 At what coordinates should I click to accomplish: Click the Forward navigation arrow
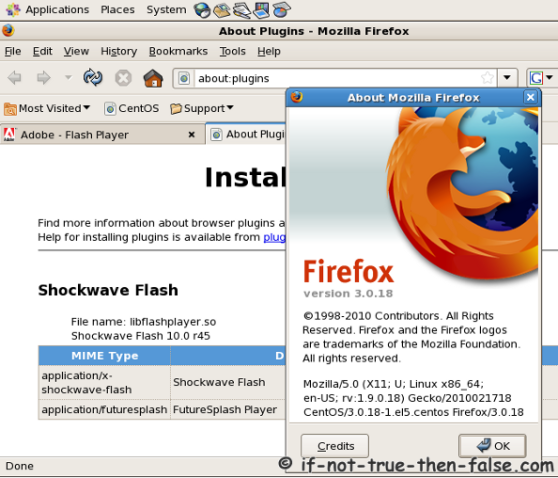(x=43, y=78)
